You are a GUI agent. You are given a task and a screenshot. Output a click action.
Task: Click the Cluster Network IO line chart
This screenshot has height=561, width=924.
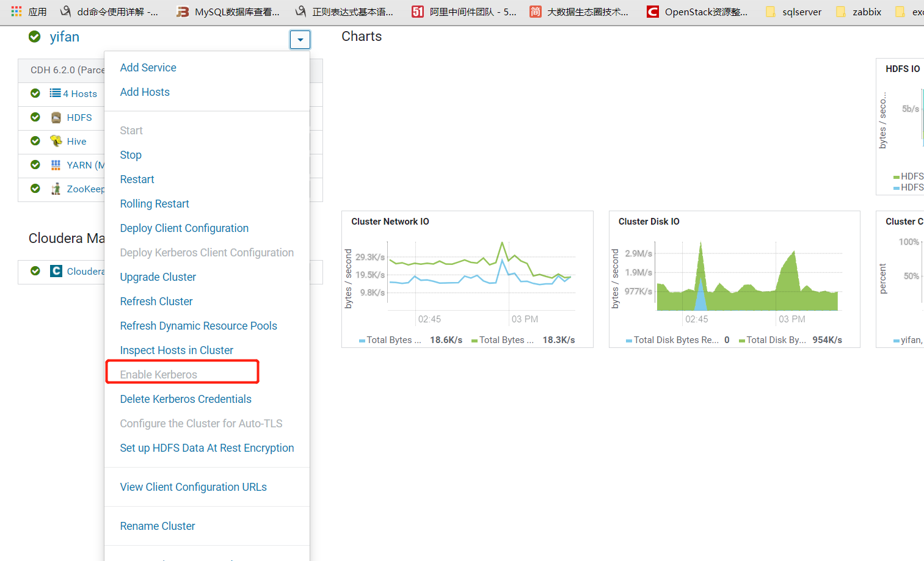pyautogui.click(x=481, y=276)
